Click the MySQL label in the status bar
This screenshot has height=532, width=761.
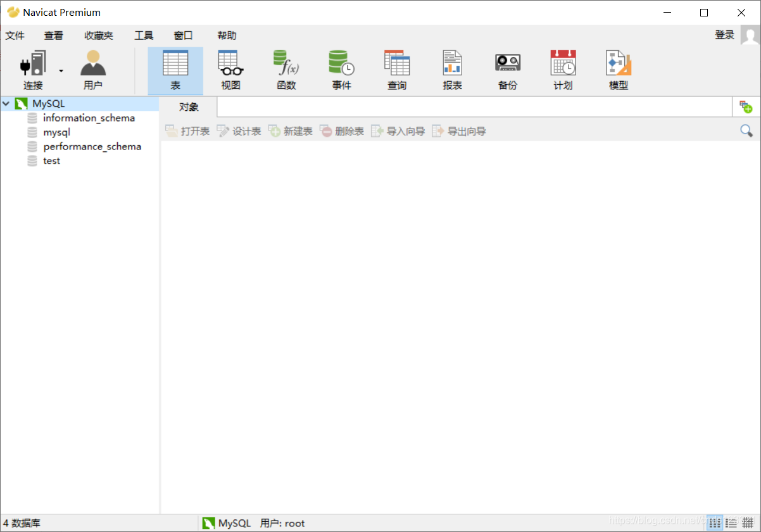pyautogui.click(x=235, y=523)
